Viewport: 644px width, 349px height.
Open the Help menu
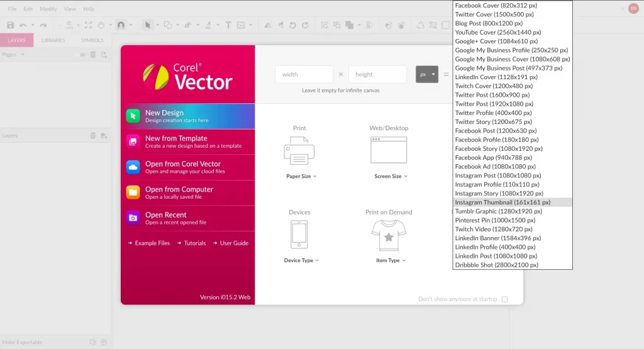(89, 9)
